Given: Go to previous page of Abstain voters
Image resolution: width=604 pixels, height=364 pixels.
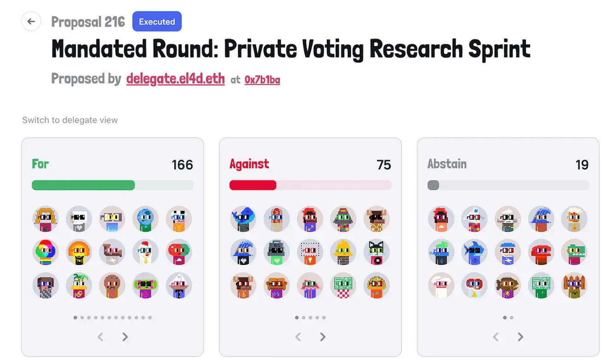Looking at the screenshot, I should pyautogui.click(x=496, y=337).
